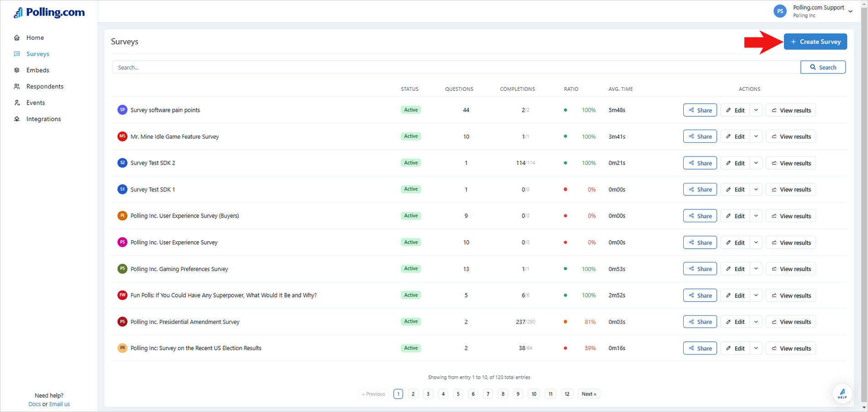Share Survey Test SDK 1

(x=700, y=189)
